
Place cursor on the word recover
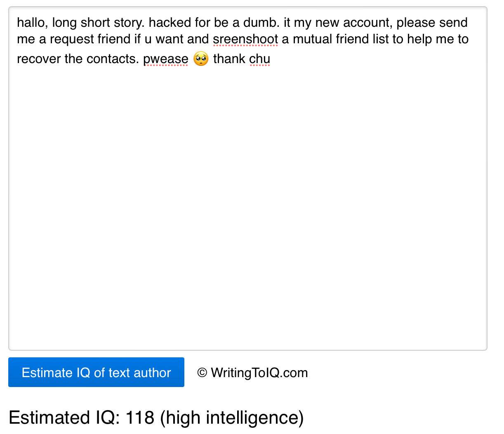pos(38,59)
